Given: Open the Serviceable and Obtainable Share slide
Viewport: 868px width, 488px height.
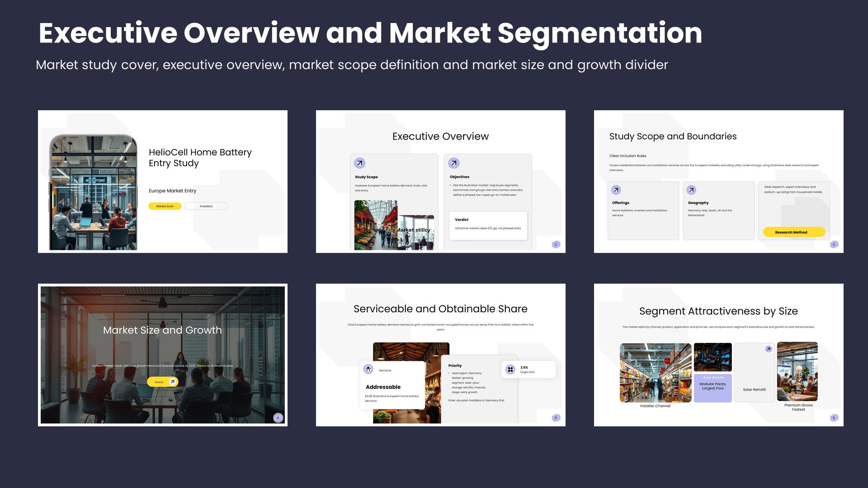Looking at the screenshot, I should [x=441, y=355].
